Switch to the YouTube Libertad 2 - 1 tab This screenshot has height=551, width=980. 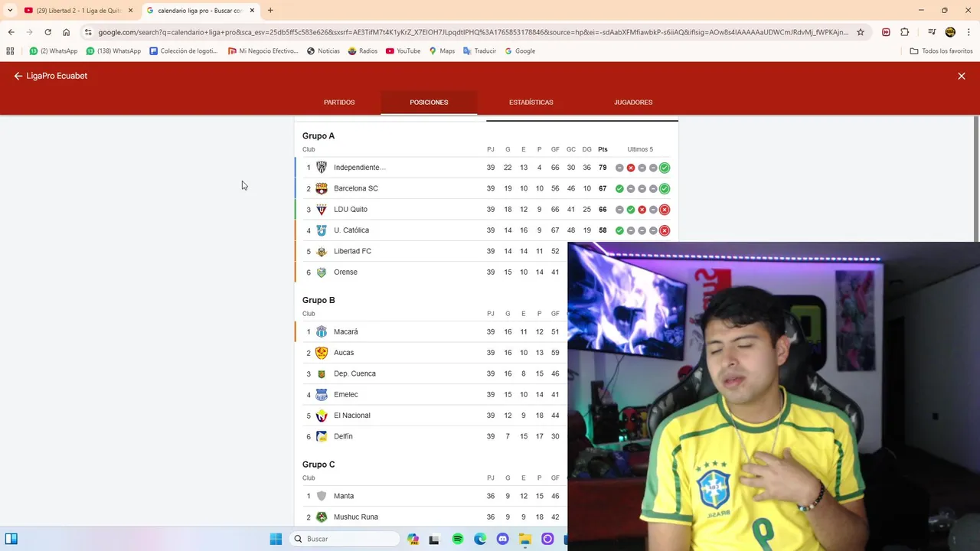pyautogui.click(x=78, y=11)
